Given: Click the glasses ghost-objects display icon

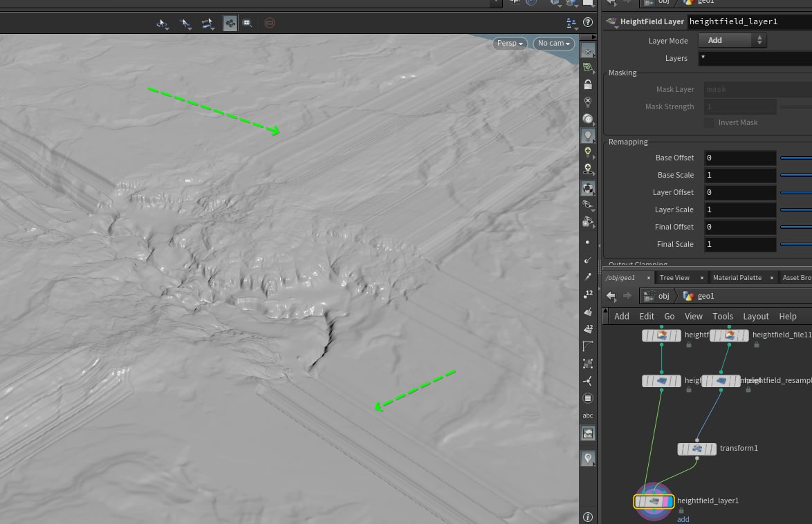Looking at the screenshot, I should click(x=588, y=205).
